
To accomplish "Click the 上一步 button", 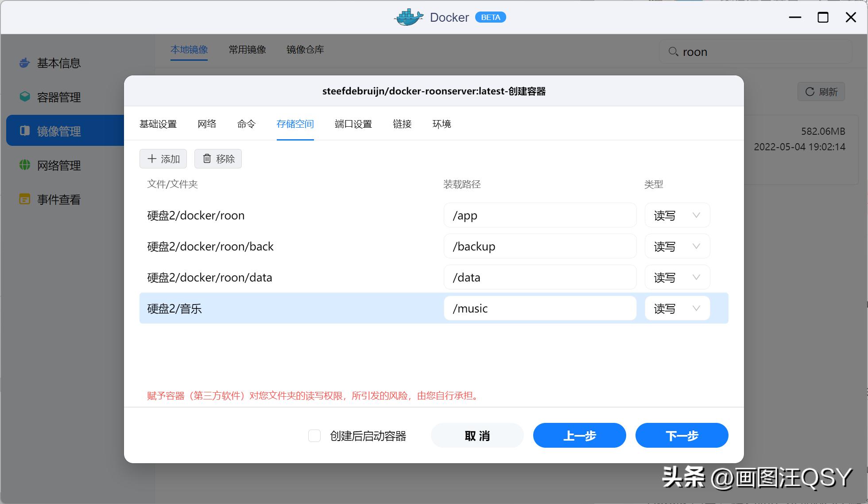I will (579, 435).
